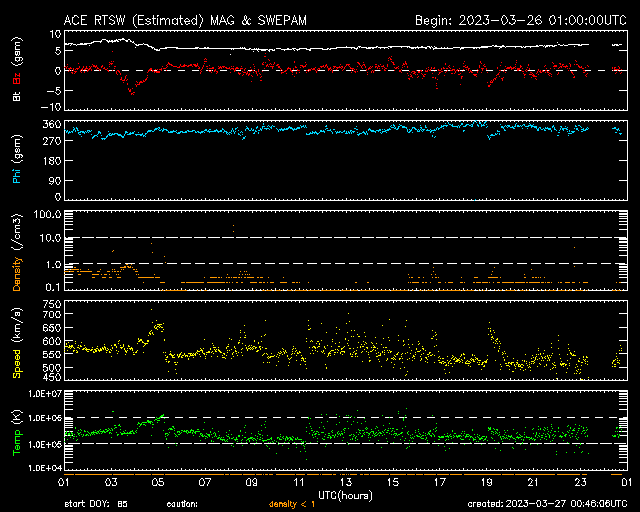Click the Begin: 2023-03-26 01:00:00UTC timestamp
The width and height of the screenshot is (640, 512).
click(x=519, y=20)
